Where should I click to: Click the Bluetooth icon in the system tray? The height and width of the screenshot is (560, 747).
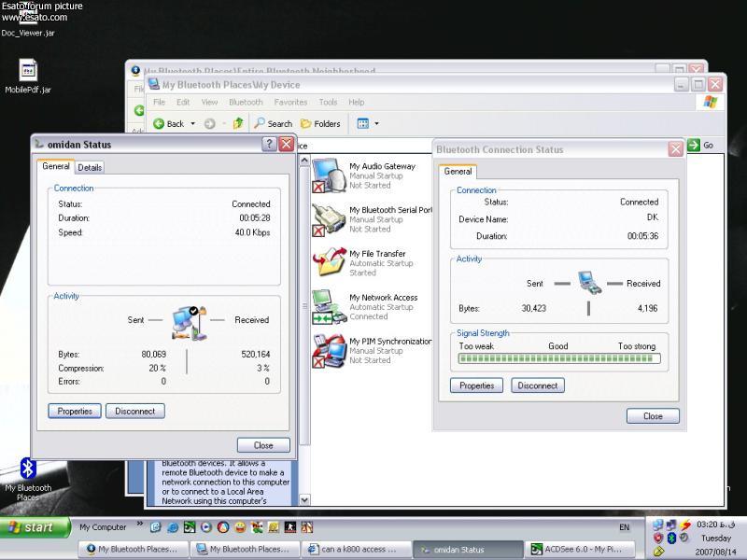pyautogui.click(x=671, y=539)
